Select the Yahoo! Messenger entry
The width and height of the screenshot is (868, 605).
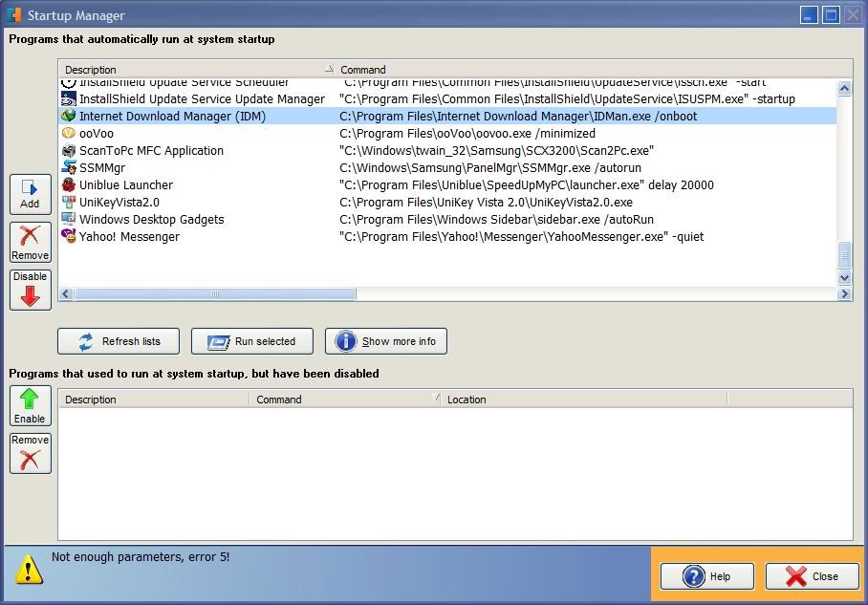point(447,236)
